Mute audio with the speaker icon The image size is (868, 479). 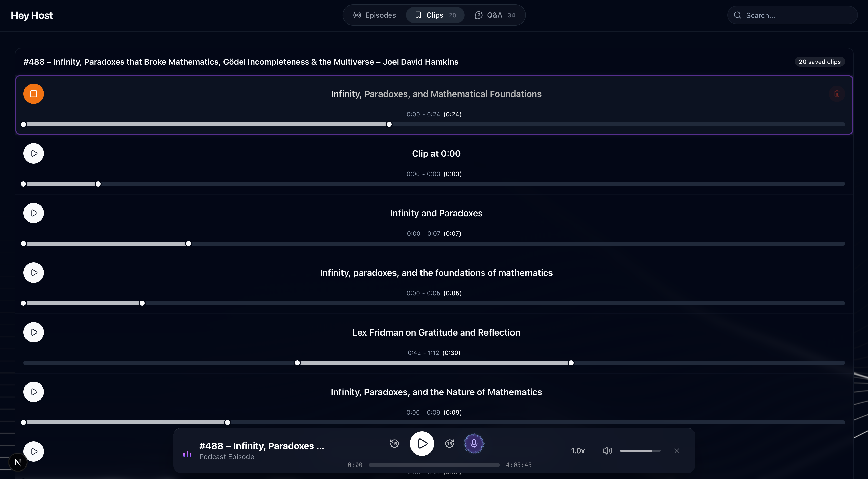[x=607, y=451]
